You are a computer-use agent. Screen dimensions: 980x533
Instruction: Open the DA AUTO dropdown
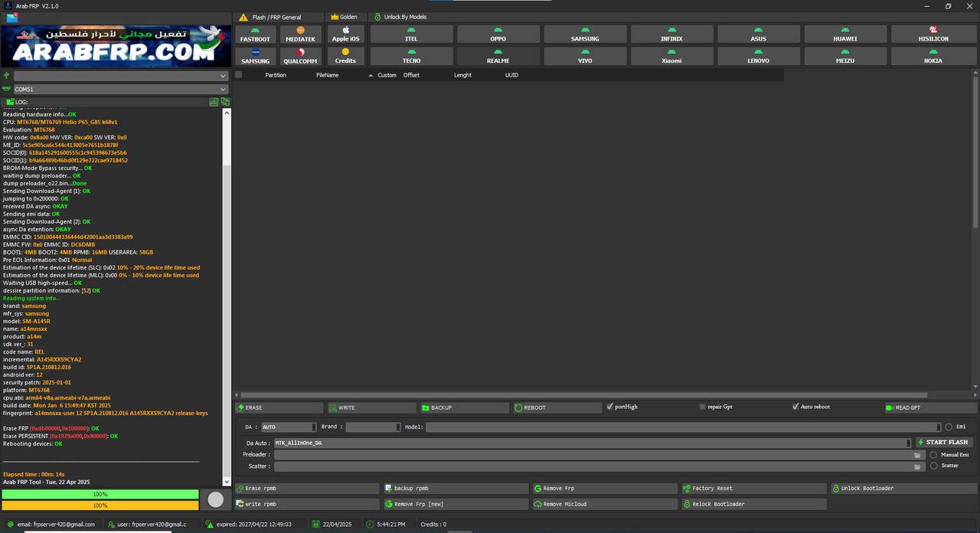tap(288, 427)
